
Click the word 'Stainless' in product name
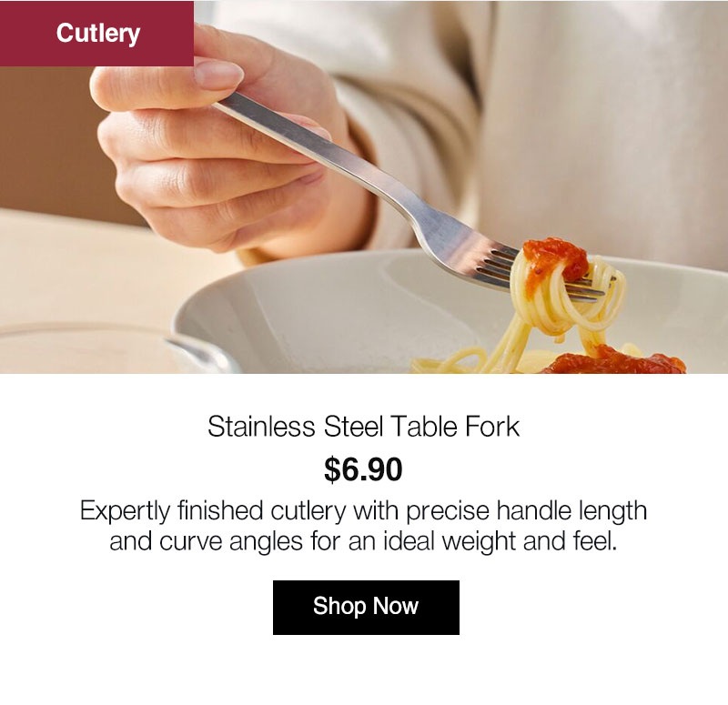click(261, 427)
